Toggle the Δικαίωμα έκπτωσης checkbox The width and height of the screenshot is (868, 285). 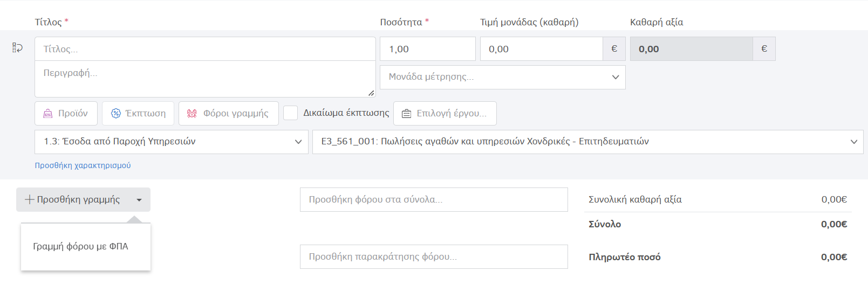coord(291,113)
